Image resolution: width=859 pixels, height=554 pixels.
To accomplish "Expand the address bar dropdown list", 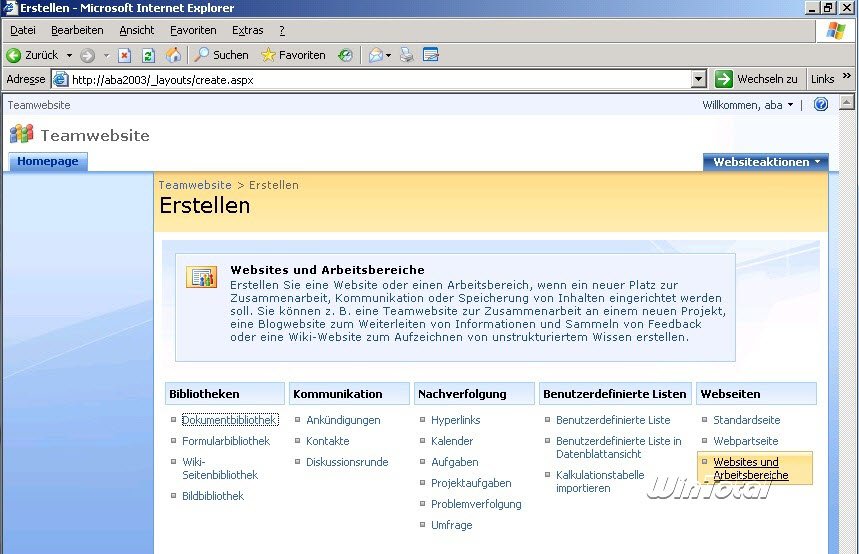I will click(698, 79).
